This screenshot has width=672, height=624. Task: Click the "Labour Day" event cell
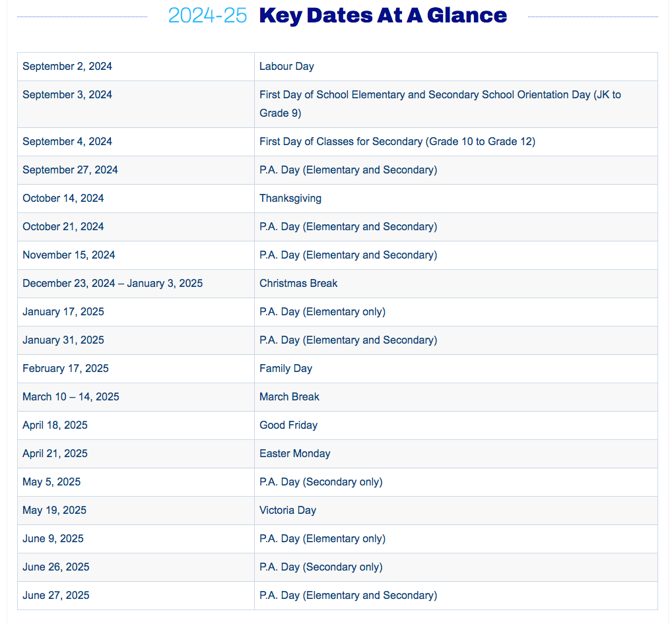coord(286,67)
